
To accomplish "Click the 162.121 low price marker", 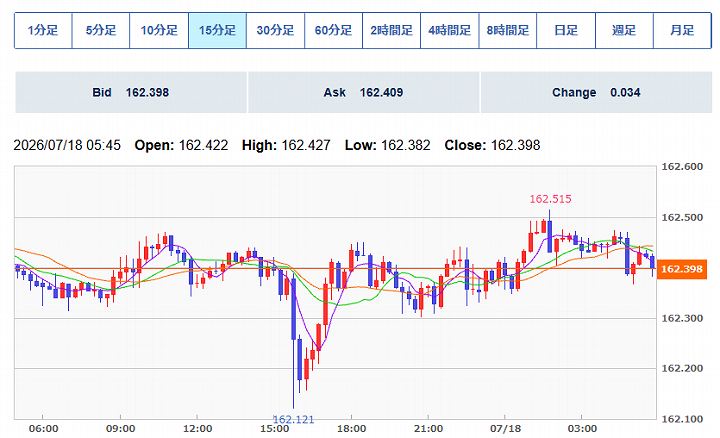I will tap(293, 419).
